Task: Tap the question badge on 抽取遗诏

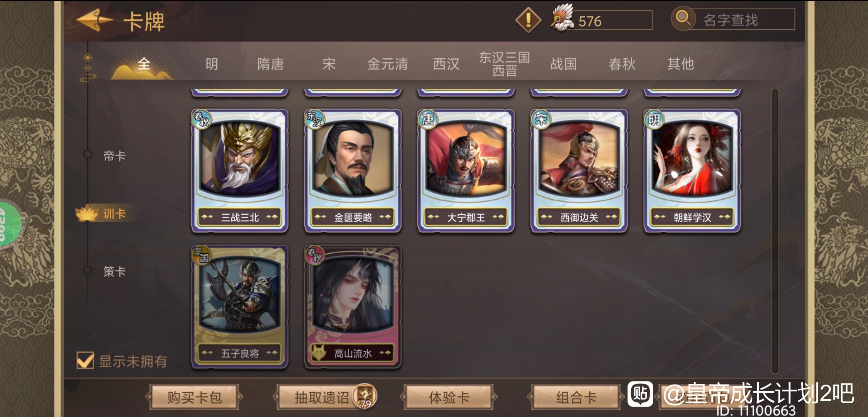Action: coord(365,396)
